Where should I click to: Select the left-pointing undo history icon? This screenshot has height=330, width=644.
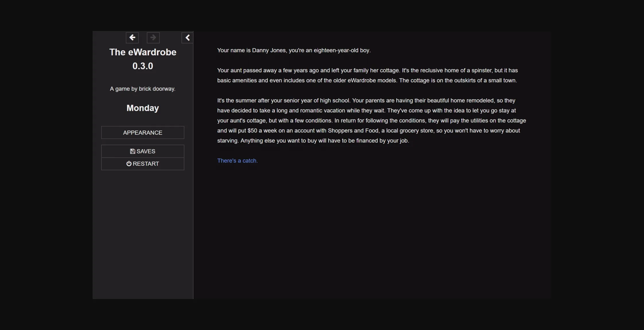132,38
